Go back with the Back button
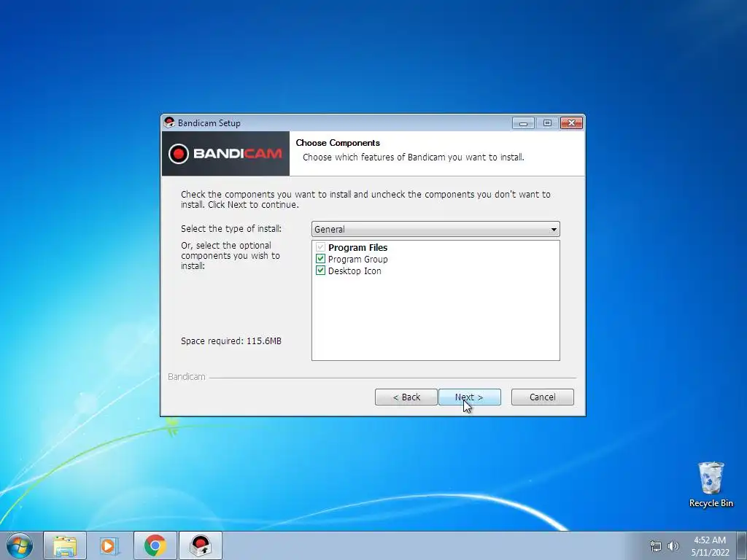This screenshot has height=560, width=747. (x=406, y=397)
